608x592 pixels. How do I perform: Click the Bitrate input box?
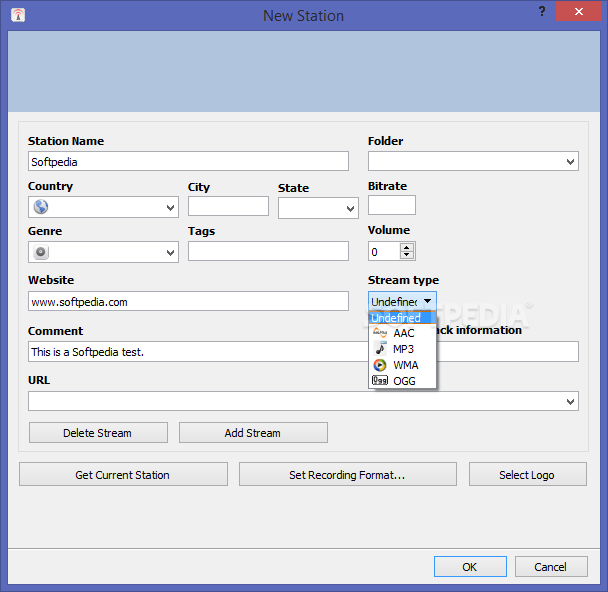click(392, 205)
